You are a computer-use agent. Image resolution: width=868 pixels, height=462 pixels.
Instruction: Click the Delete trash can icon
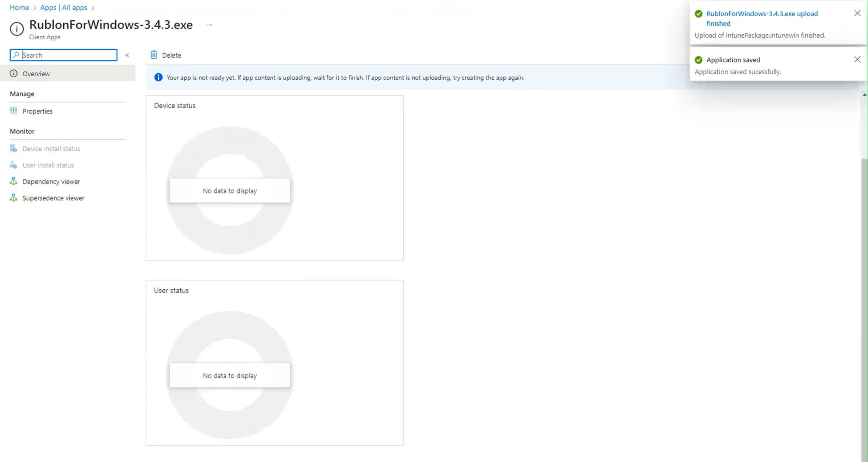[x=154, y=55]
